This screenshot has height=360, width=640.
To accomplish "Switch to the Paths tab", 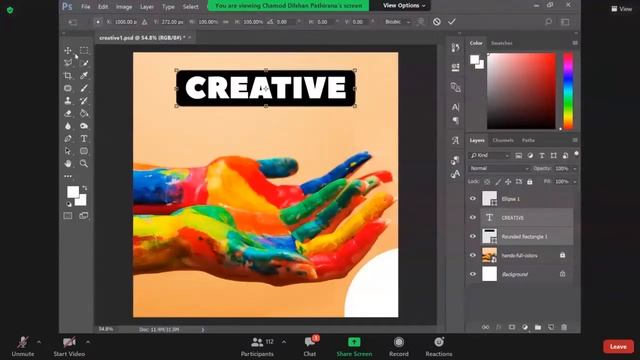I will point(528,140).
